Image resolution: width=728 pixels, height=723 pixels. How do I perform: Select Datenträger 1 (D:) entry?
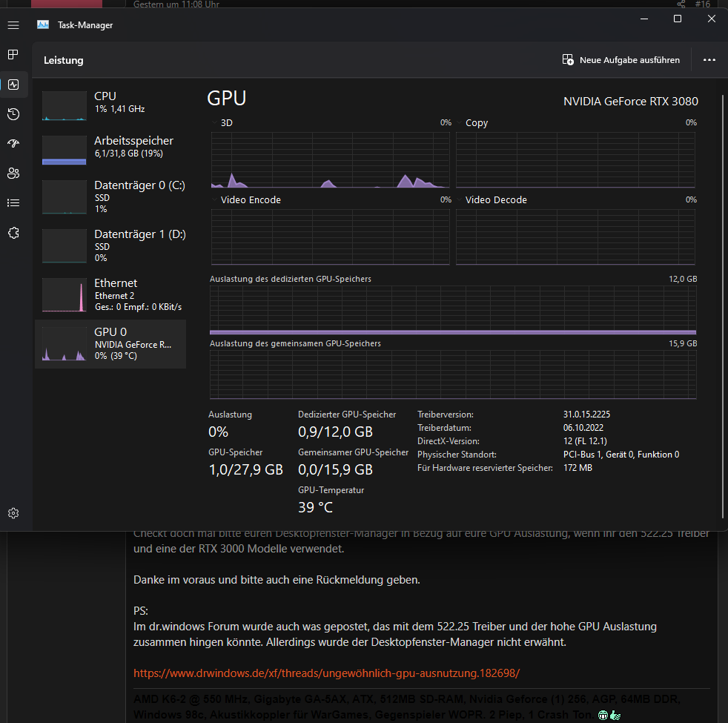click(110, 245)
